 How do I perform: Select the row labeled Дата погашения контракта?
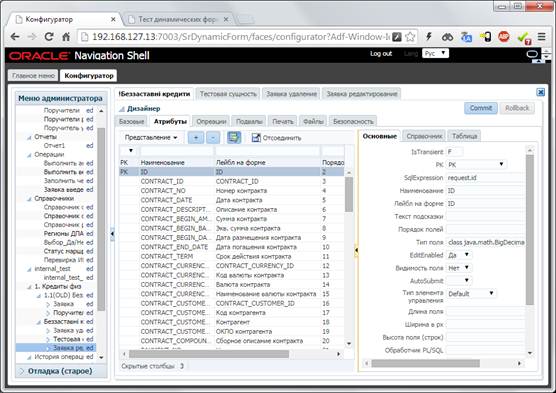(231, 247)
